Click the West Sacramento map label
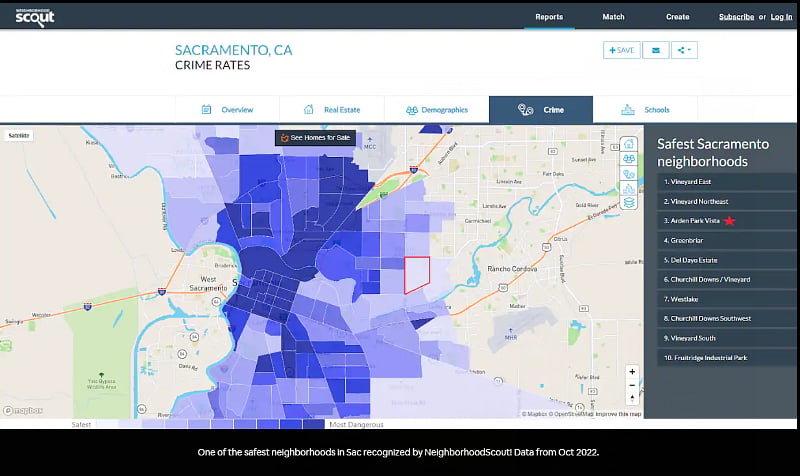Screen dimensions: 800x476 tap(208, 284)
